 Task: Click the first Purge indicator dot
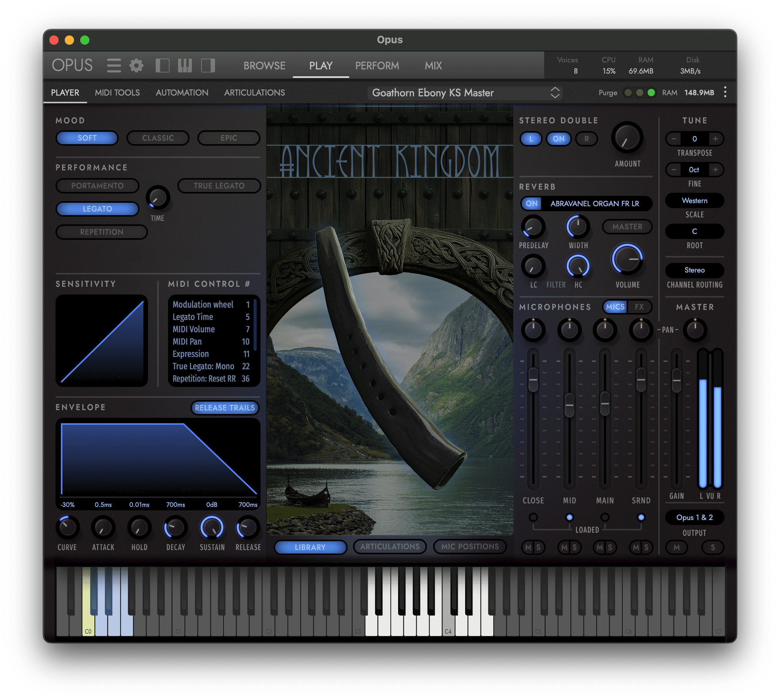click(x=628, y=93)
